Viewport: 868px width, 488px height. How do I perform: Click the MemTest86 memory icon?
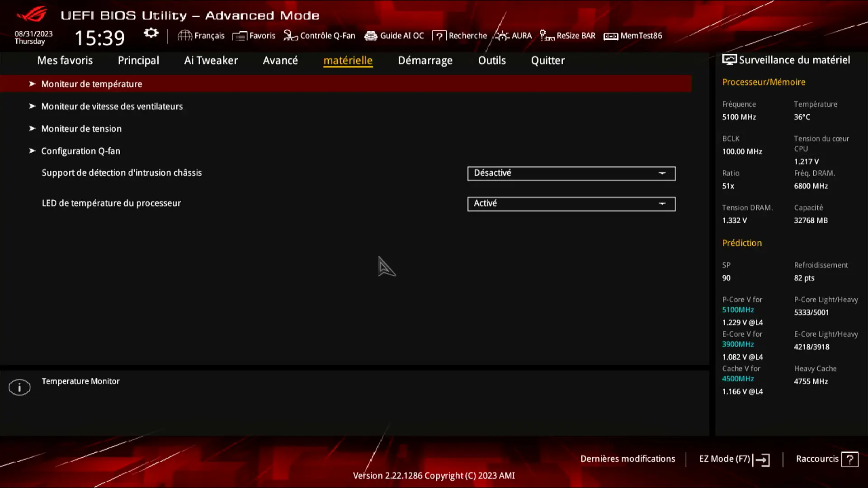[611, 36]
